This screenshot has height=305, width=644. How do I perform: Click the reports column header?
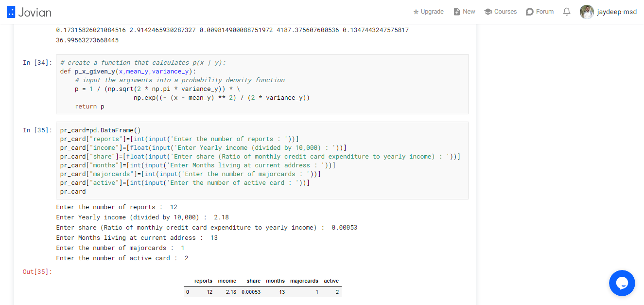203,281
